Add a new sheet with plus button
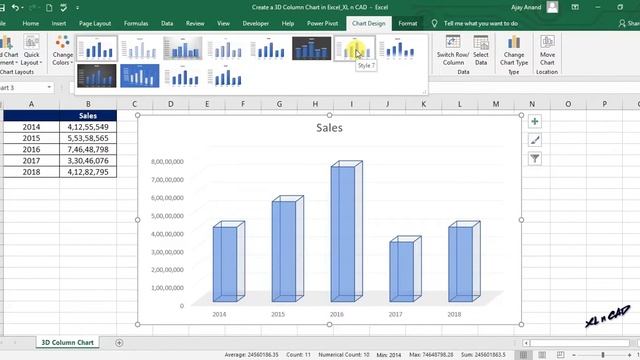Screen dimensions: 640x360 coord(119,343)
